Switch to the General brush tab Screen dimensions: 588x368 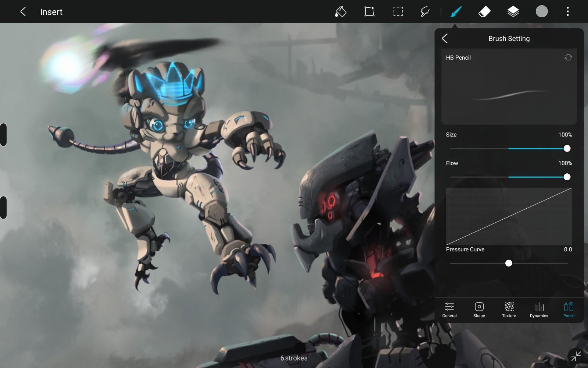coord(449,310)
